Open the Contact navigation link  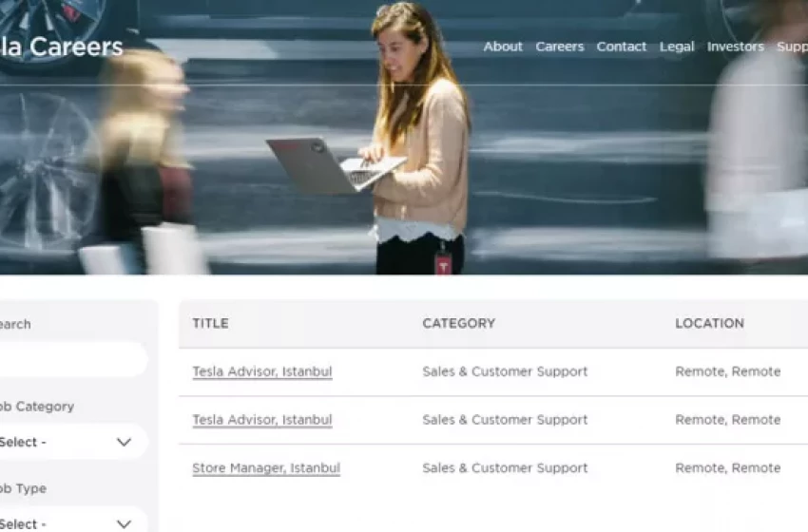pos(622,47)
